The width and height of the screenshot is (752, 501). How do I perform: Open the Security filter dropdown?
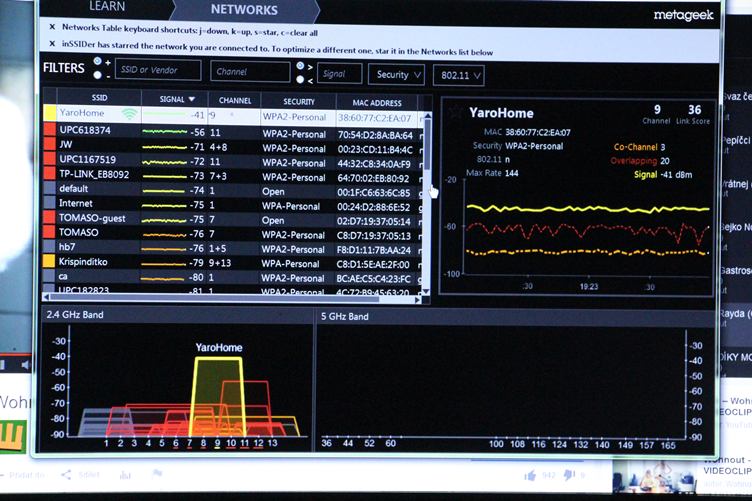(x=396, y=75)
